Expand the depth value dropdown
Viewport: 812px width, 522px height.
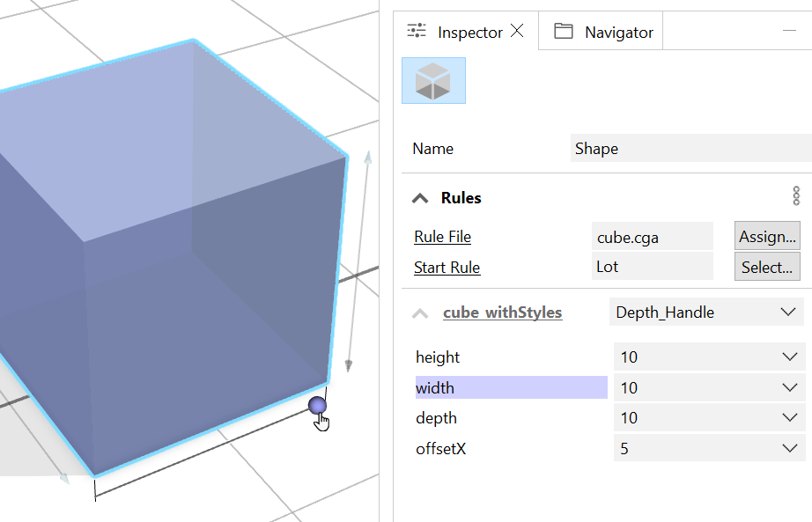click(x=788, y=418)
